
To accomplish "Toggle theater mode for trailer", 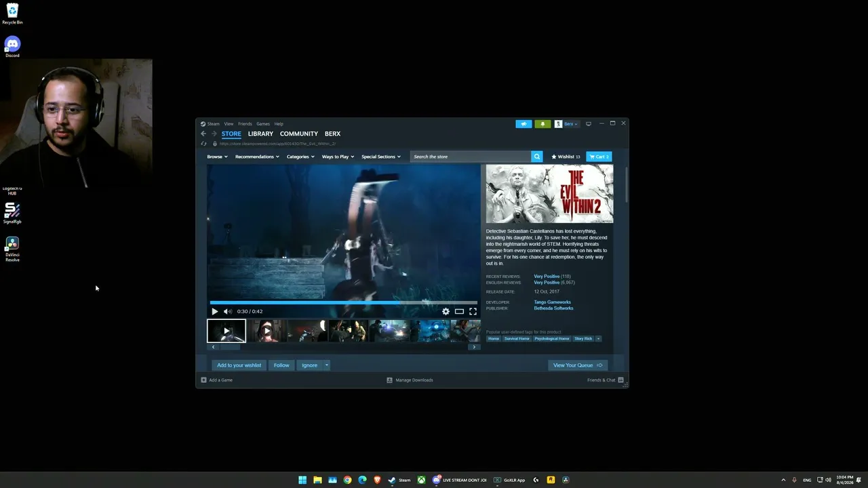I will 459,312.
